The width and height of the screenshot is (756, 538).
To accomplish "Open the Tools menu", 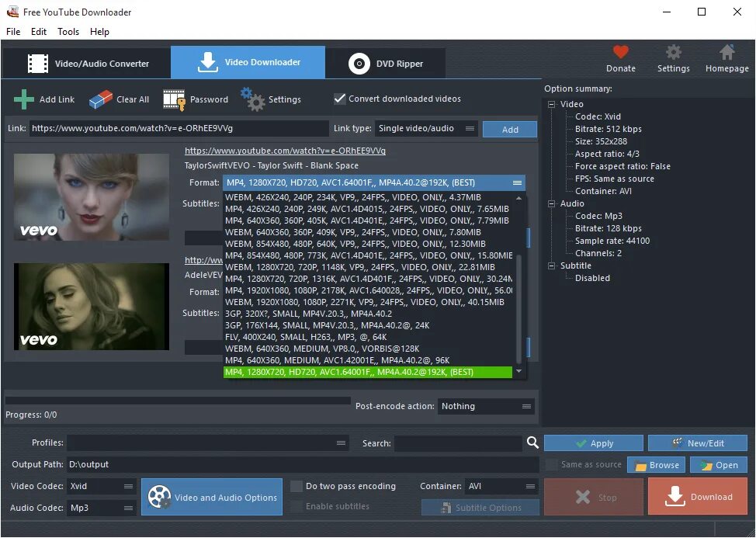I will 68,32.
